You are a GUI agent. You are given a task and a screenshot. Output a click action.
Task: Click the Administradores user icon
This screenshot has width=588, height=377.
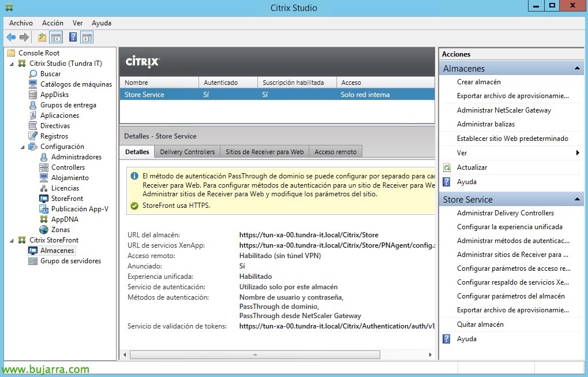(x=44, y=157)
